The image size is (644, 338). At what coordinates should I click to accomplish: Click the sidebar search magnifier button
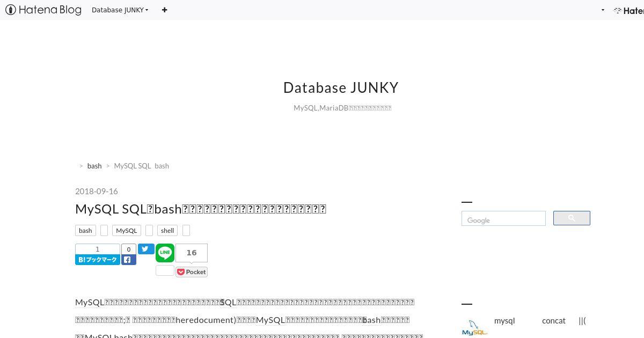tap(572, 218)
